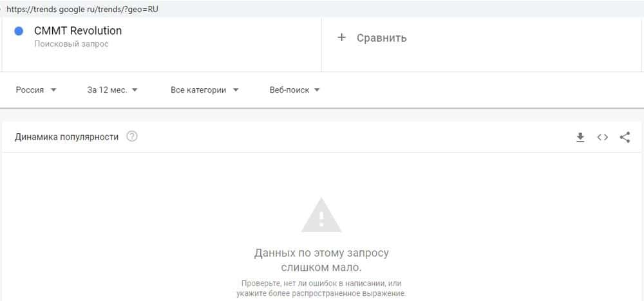Expand the За 12 мес. time range dropdown
Screen dimensions: 644x301
(113, 90)
